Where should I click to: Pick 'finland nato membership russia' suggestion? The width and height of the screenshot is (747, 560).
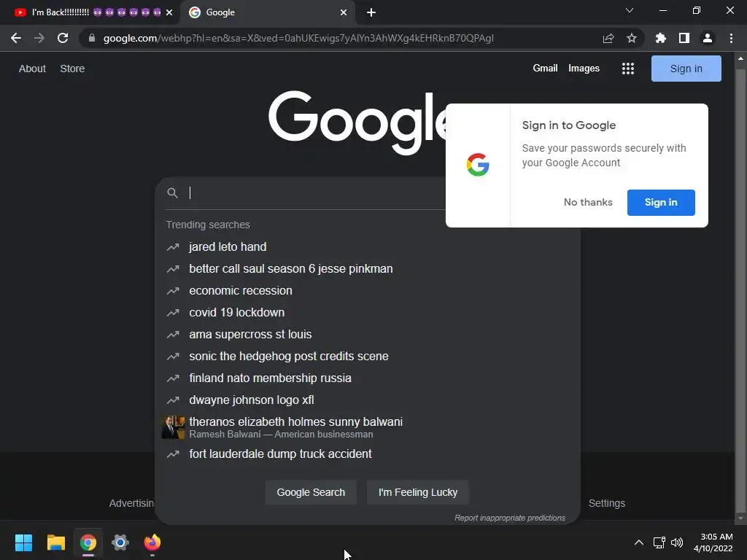[368, 378]
